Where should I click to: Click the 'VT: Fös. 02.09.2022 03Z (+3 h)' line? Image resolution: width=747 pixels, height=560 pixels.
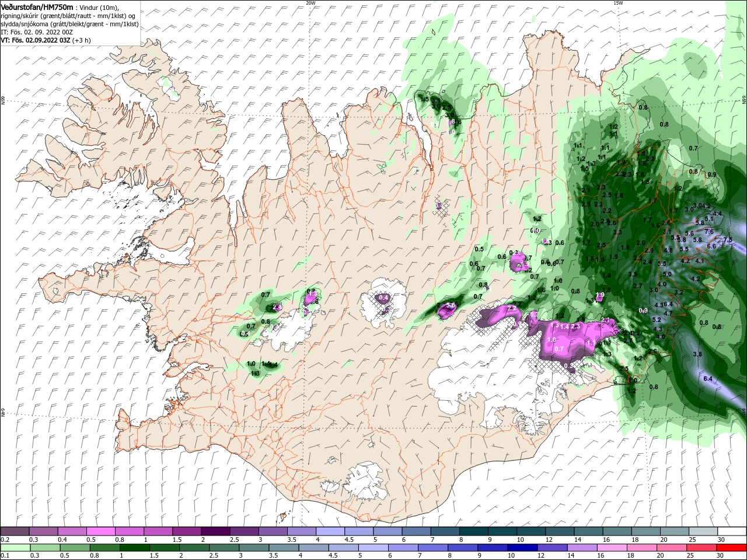(45, 40)
